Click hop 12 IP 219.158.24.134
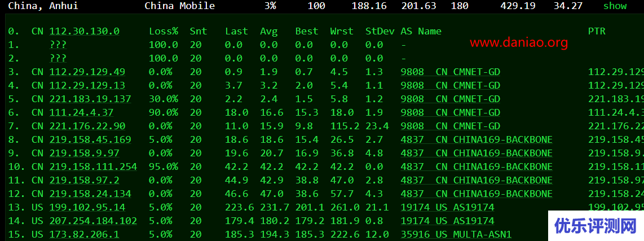 [90, 194]
